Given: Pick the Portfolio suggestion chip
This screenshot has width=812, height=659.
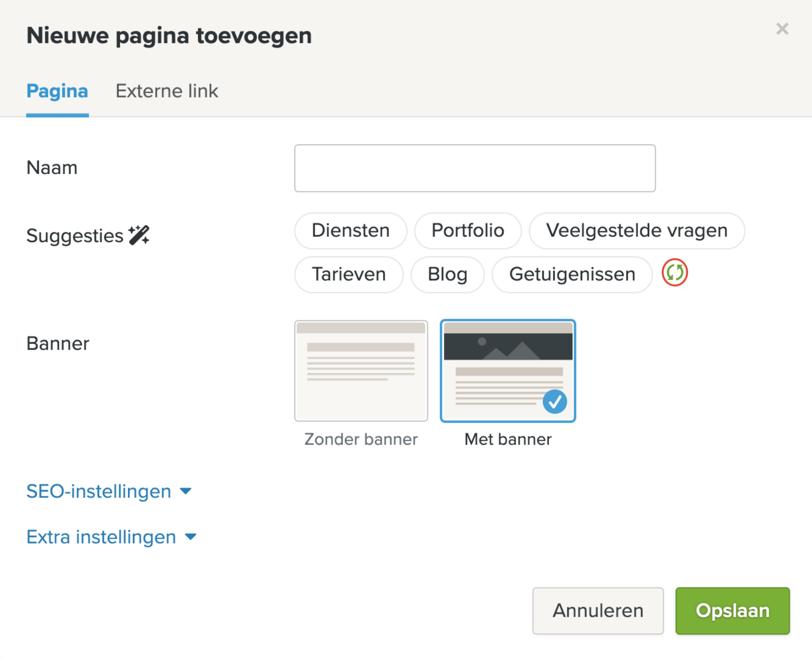Looking at the screenshot, I should 468,231.
